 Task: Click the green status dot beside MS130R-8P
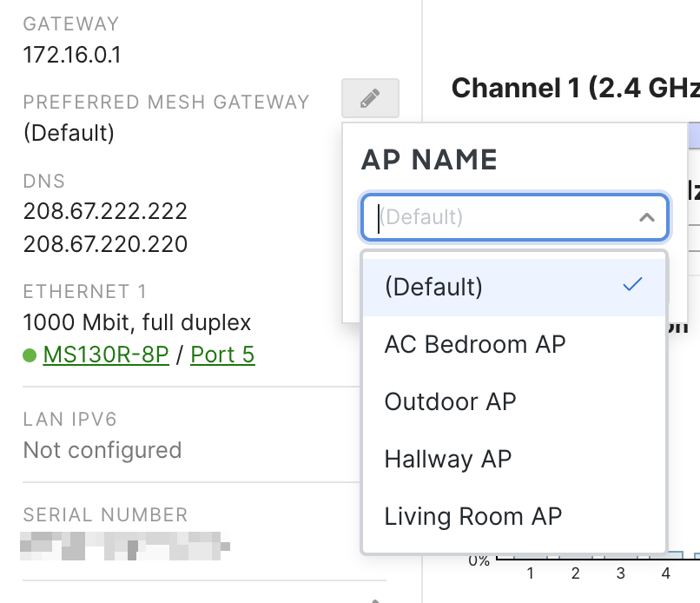pos(30,355)
